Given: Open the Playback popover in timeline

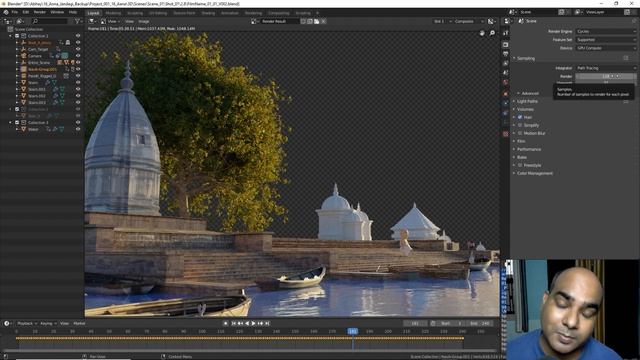Looking at the screenshot, I should tap(26, 323).
